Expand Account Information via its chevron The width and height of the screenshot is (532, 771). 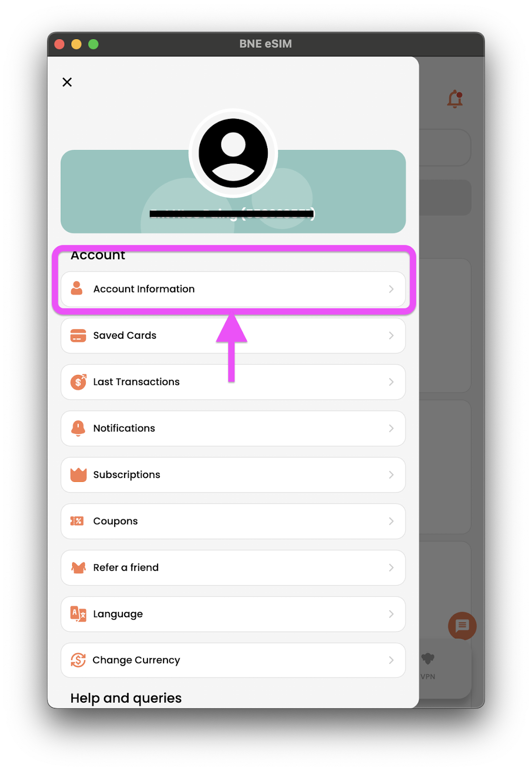click(x=391, y=289)
